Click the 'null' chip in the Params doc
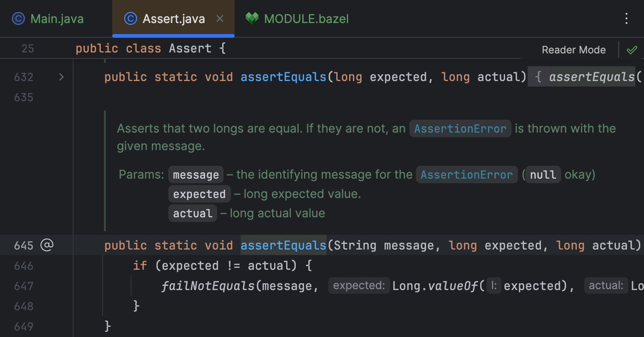The height and width of the screenshot is (337, 644). pos(542,174)
